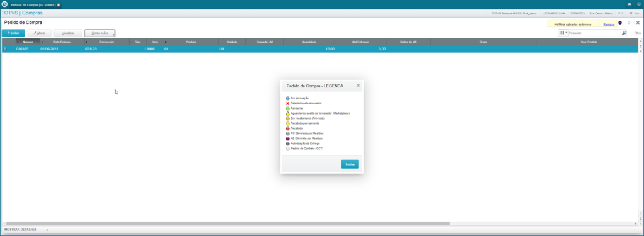This screenshot has height=236, width=644.
Task: Click the purple AE Eliminada por Resíduo icon
Action: pyautogui.click(x=287, y=138)
